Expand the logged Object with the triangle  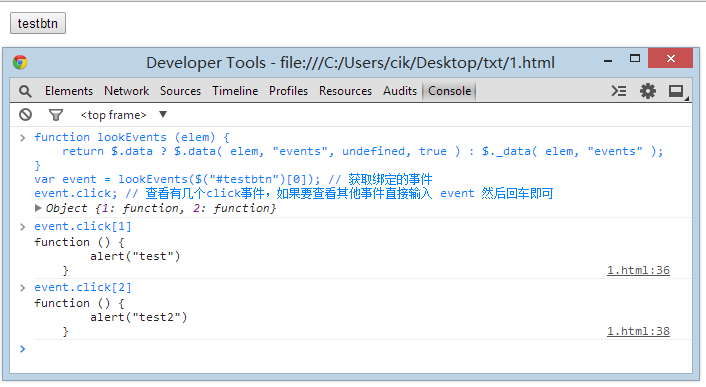coord(38,208)
